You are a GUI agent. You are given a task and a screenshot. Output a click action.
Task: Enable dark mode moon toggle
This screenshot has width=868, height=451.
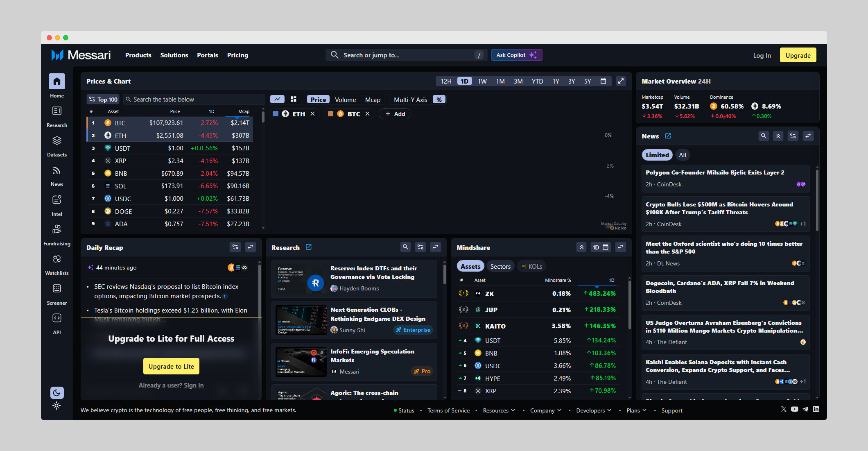click(57, 393)
